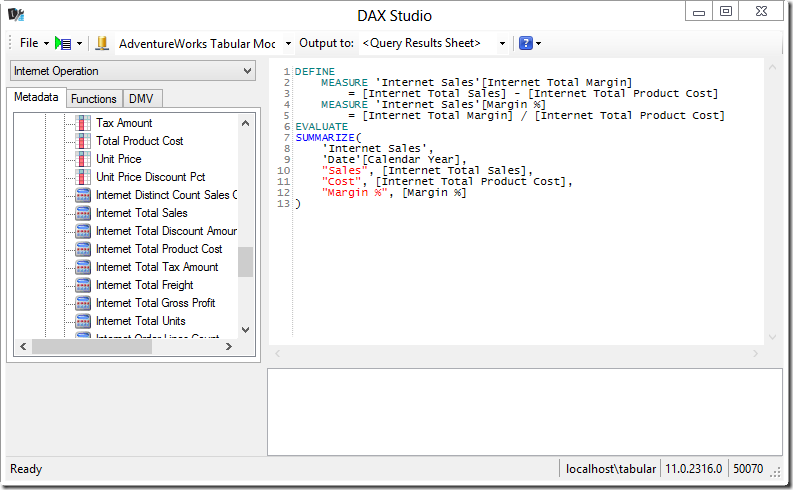Image resolution: width=793 pixels, height=490 pixels.
Task: Click the query editor scroll down arrow
Action: coord(772,337)
